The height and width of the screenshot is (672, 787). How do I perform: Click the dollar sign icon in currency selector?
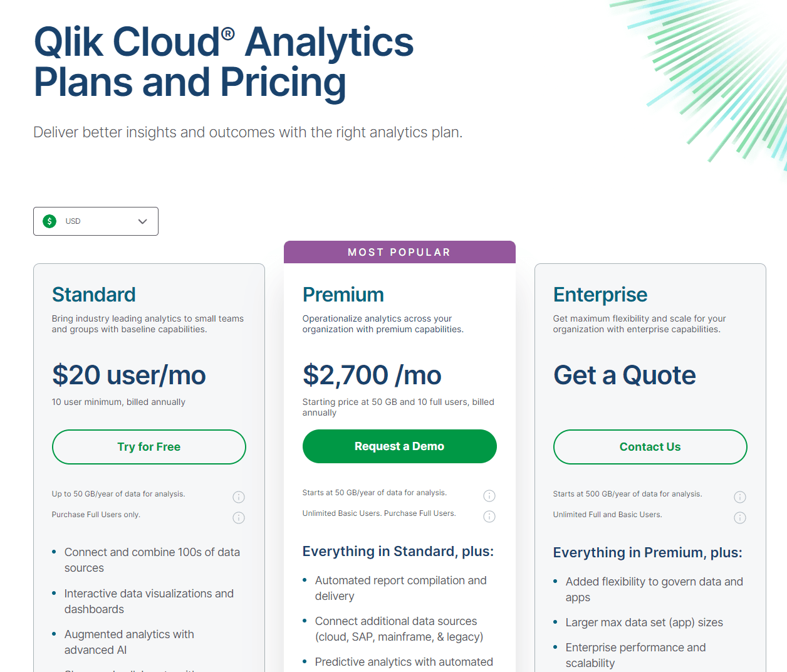49,221
